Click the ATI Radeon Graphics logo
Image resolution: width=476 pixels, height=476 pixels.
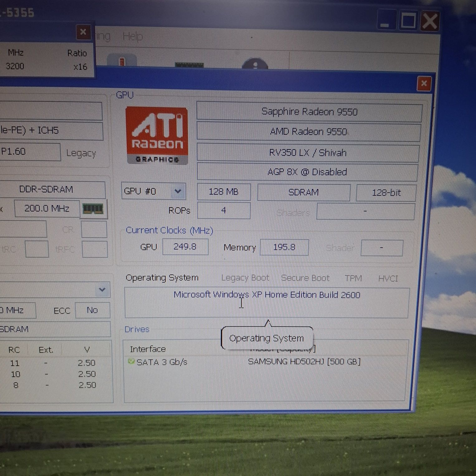click(x=157, y=136)
